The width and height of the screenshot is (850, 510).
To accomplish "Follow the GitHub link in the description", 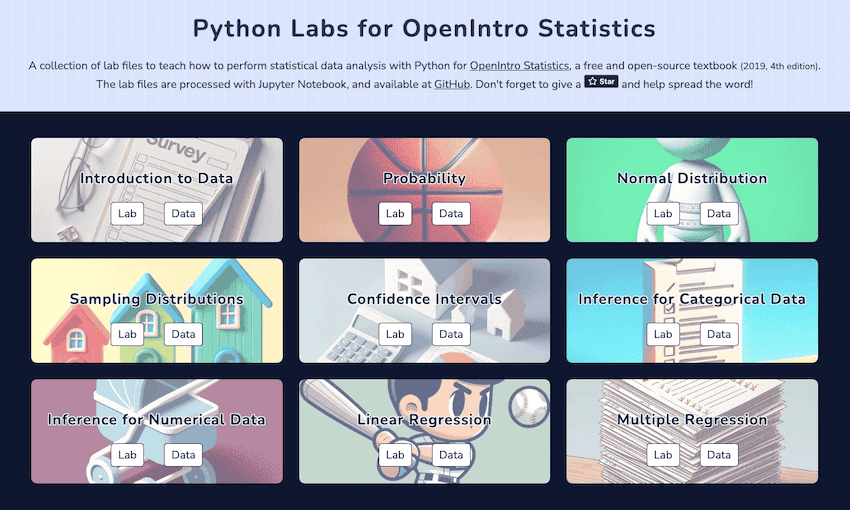I will (x=452, y=84).
